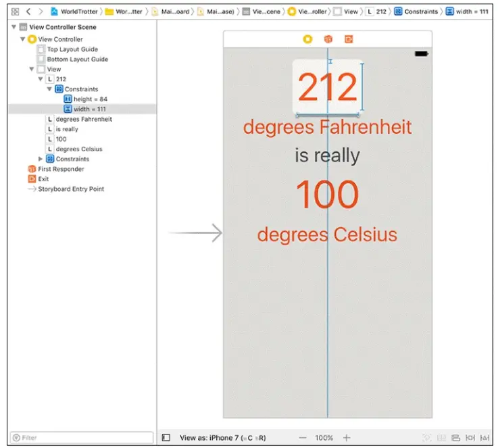Collapse View Controller disclosure triangle

22,39
